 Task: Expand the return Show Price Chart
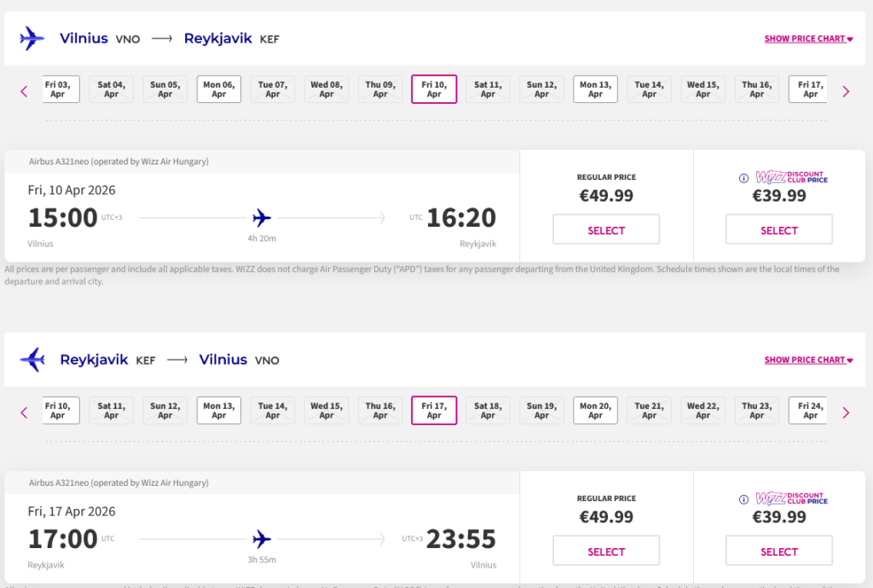pyautogui.click(x=808, y=360)
